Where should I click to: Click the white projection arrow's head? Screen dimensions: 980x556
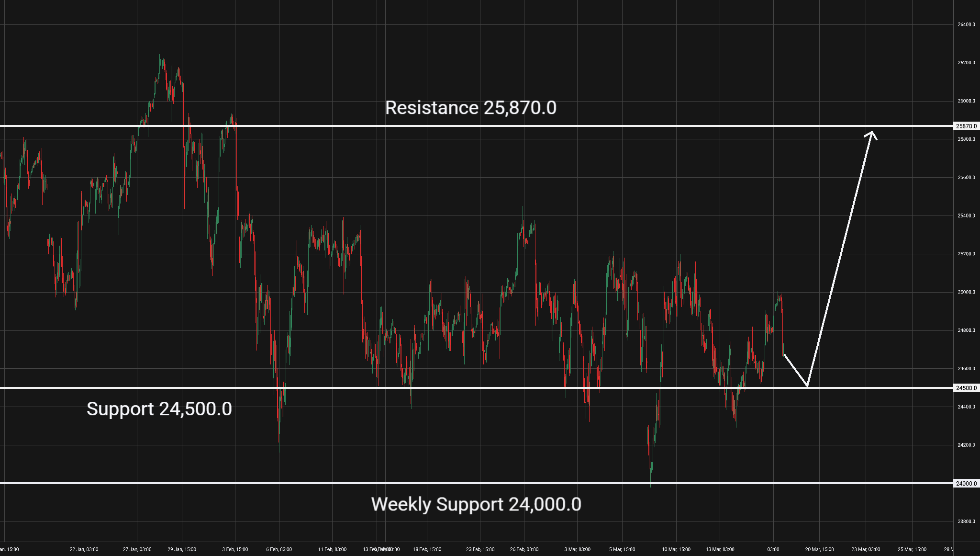[x=871, y=134]
